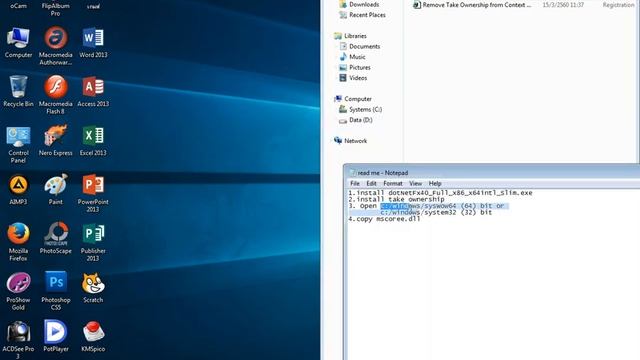
Task: Click highlighted 'c:/windows/syswow64' text in Notepad
Action: click(x=418, y=206)
